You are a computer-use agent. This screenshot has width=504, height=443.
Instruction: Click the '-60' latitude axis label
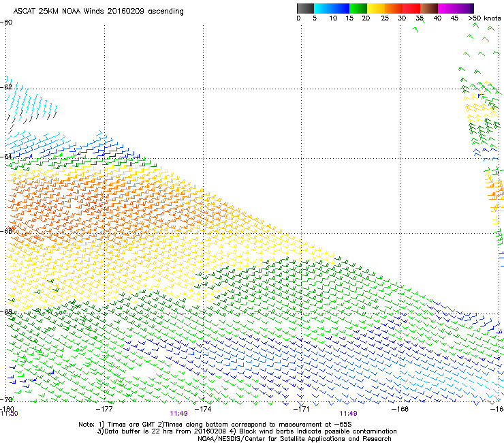tap(6, 22)
